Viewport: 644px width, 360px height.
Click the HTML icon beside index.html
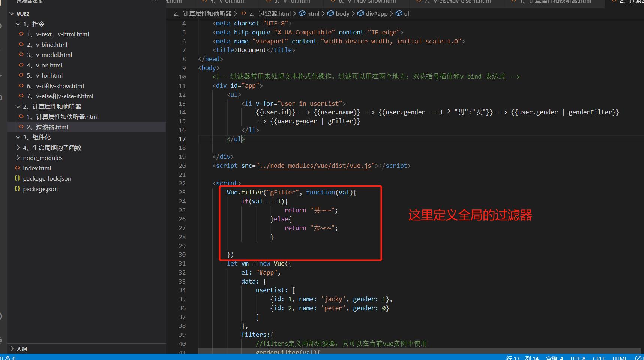[17, 168]
